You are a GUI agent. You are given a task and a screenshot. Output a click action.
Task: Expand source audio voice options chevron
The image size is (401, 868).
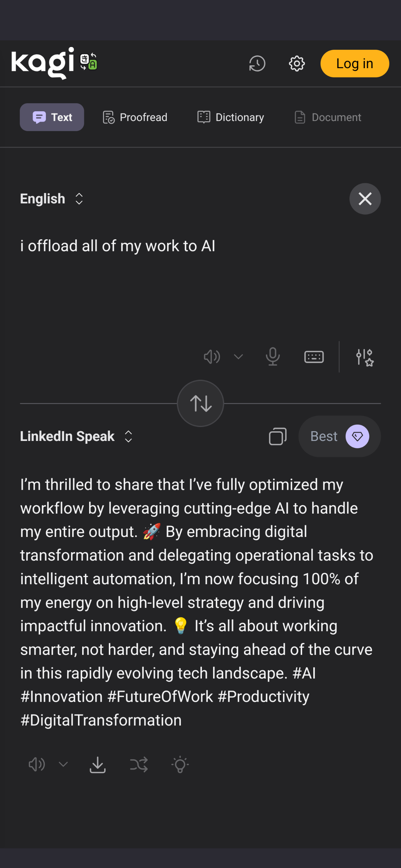(238, 357)
